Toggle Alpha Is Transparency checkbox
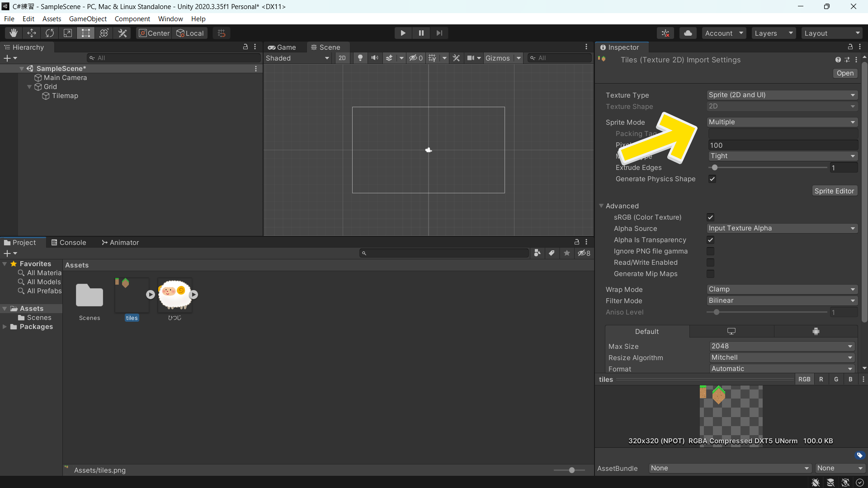This screenshot has height=488, width=868. coord(710,239)
